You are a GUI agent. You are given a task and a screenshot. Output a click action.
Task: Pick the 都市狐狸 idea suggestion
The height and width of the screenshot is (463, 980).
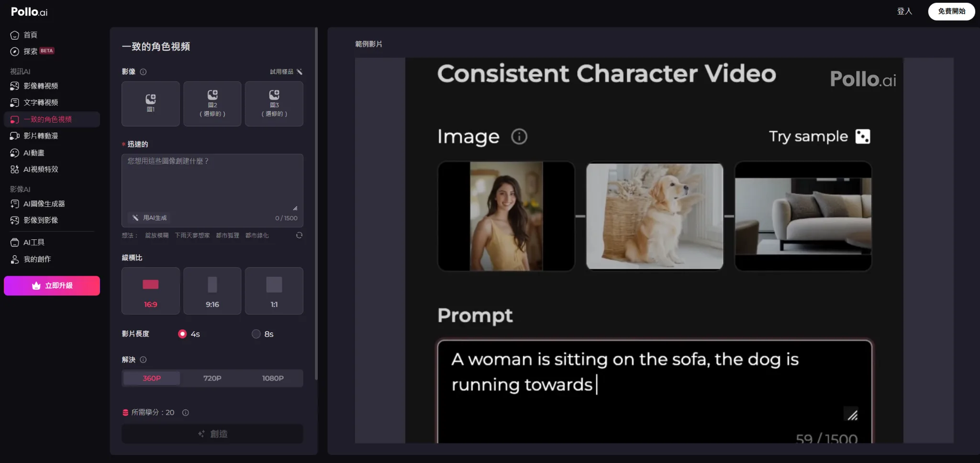point(228,236)
